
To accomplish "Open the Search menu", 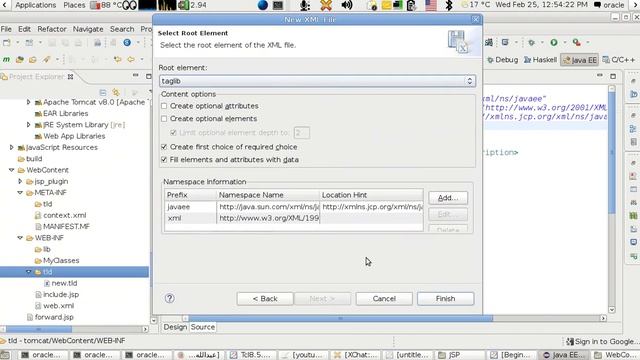I will [x=122, y=29].
